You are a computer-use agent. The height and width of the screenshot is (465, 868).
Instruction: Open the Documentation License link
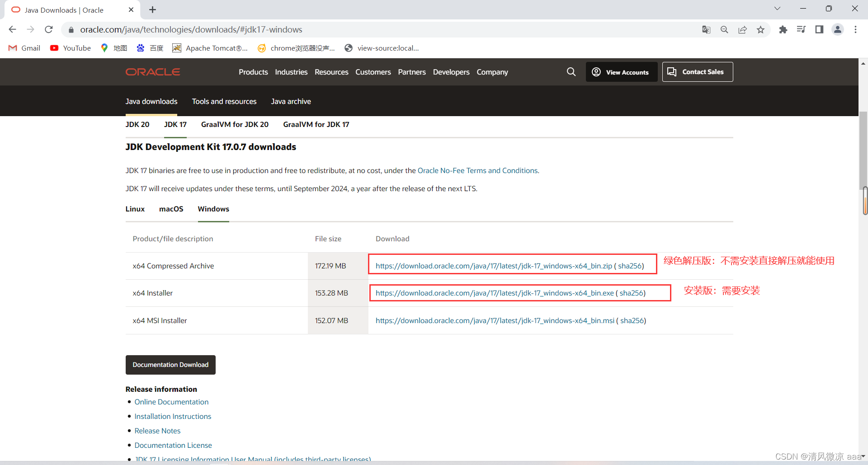click(173, 445)
